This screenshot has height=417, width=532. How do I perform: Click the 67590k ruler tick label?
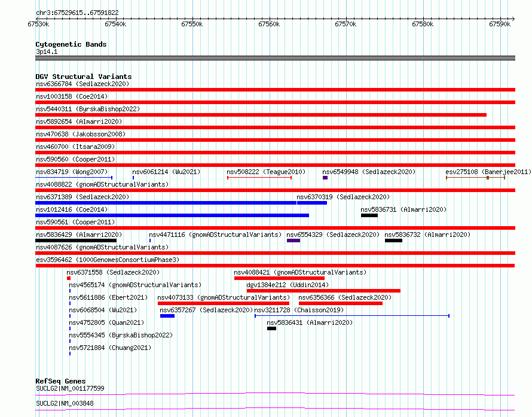pos(500,24)
